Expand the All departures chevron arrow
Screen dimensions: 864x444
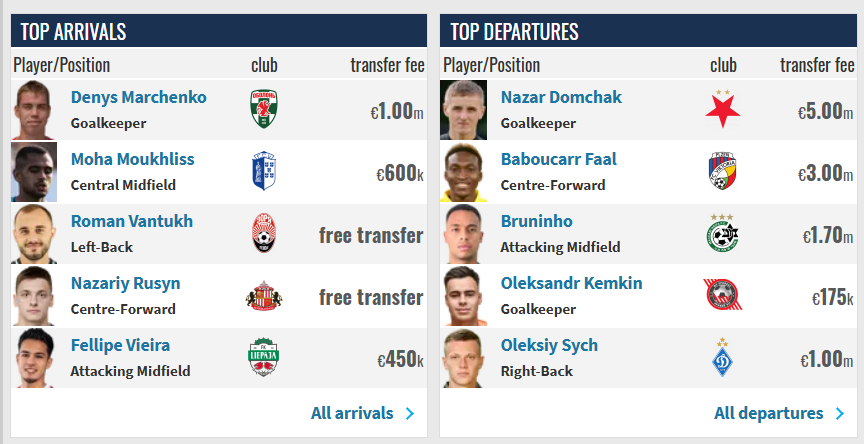[839, 414]
